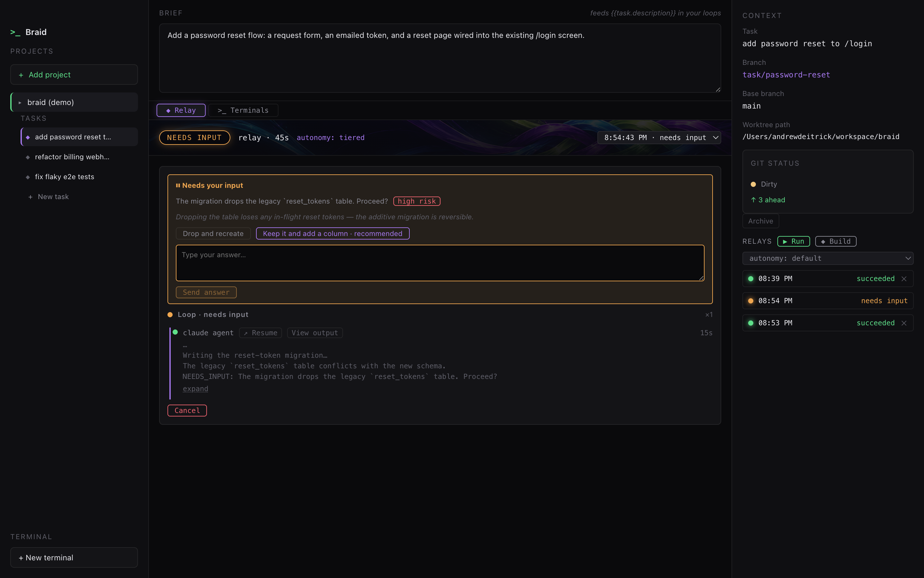Click Send answer button
The height and width of the screenshot is (578, 924).
click(206, 293)
